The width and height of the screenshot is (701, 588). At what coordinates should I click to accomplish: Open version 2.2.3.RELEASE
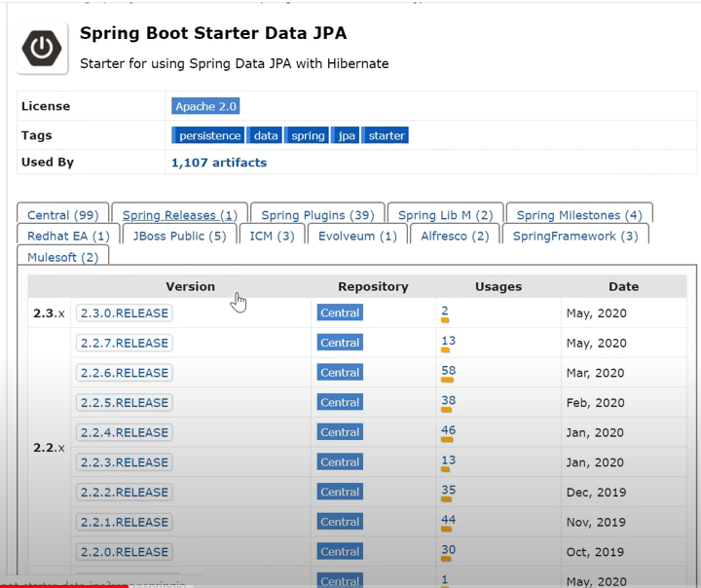(125, 461)
